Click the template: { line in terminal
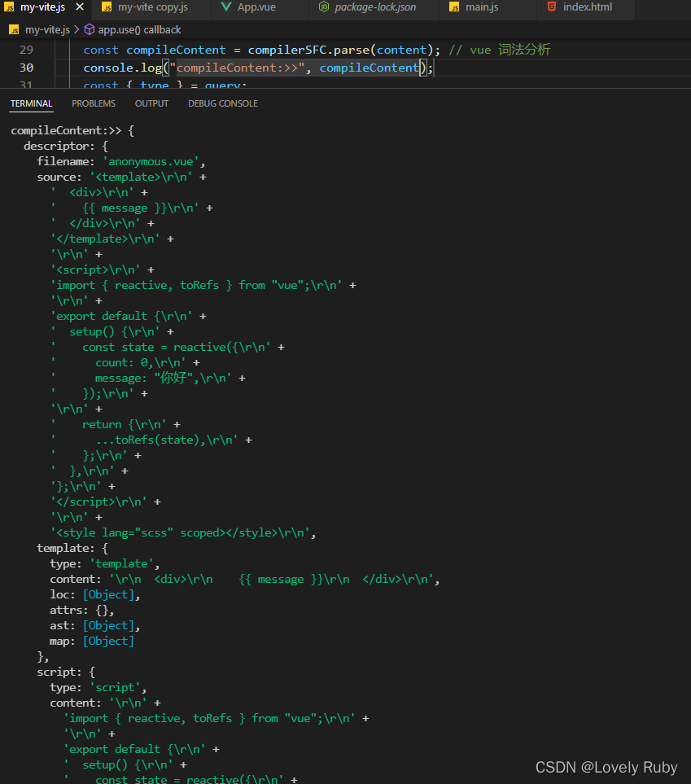691x784 pixels. (72, 548)
